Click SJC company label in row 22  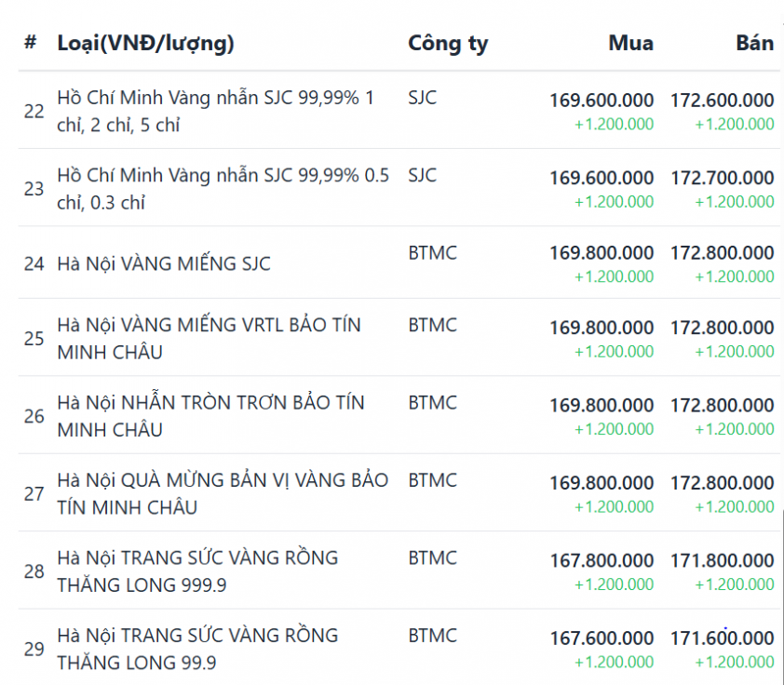[x=422, y=98]
